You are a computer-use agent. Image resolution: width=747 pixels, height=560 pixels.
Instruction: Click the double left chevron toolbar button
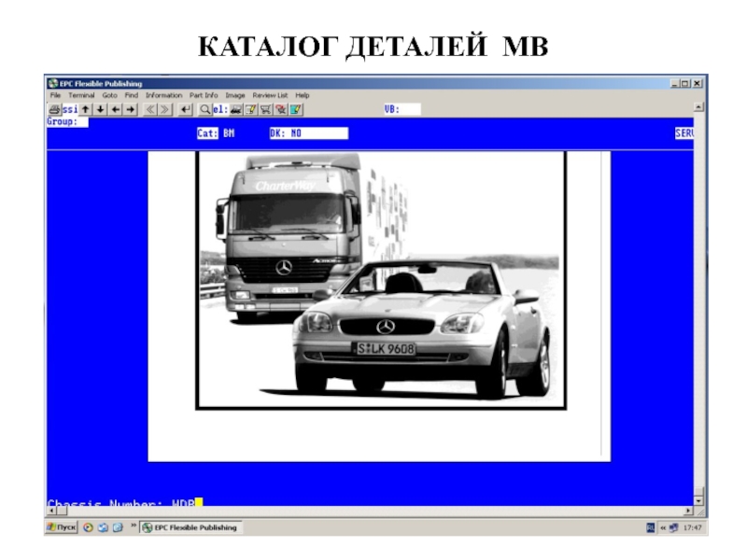[x=150, y=109]
